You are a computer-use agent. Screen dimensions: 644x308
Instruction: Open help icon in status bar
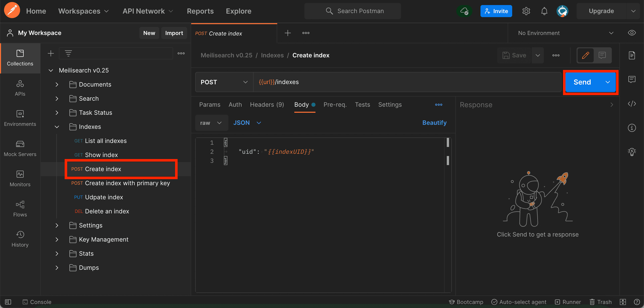point(637,302)
